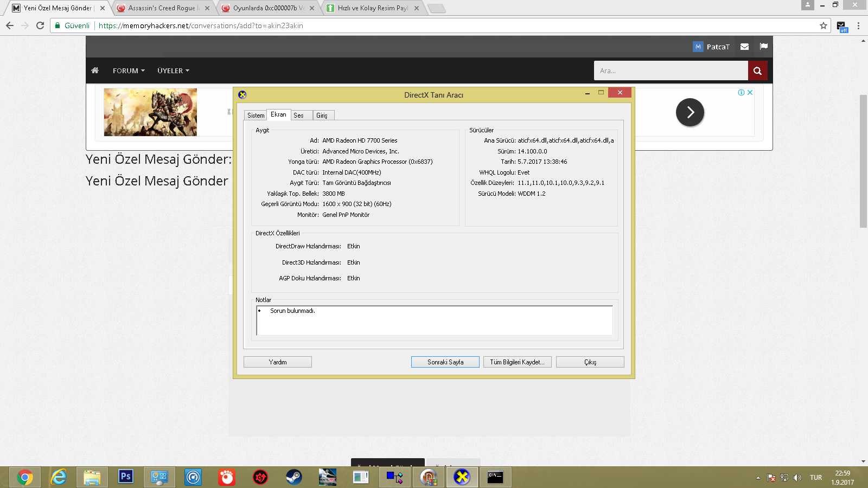868x488 pixels.
Task: Close the Oyunlarda 0xc000007b tab
Action: (x=312, y=8)
